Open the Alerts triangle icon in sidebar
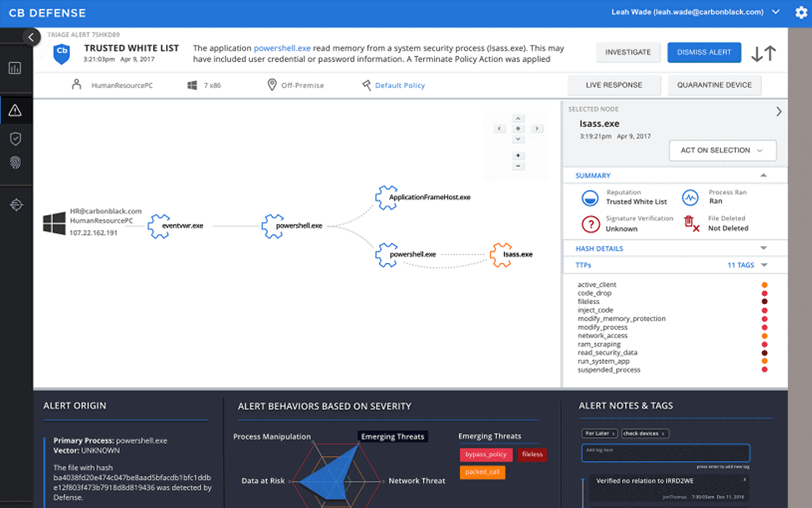 tap(15, 110)
